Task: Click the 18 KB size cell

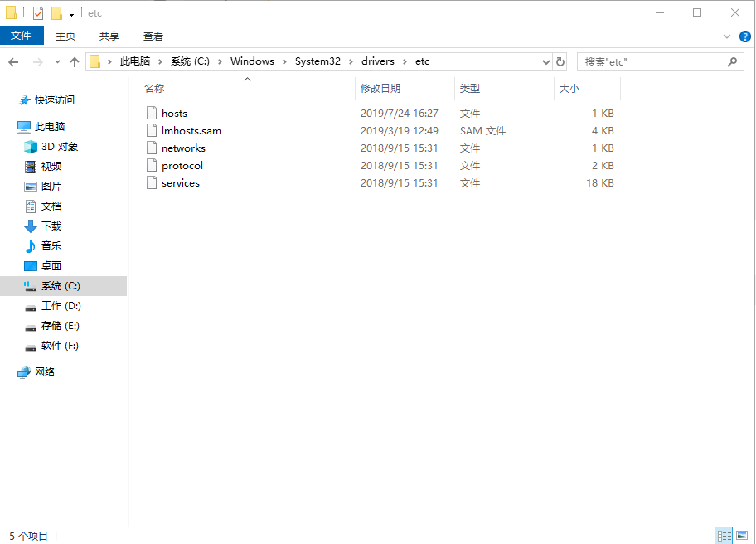Action: click(x=600, y=182)
